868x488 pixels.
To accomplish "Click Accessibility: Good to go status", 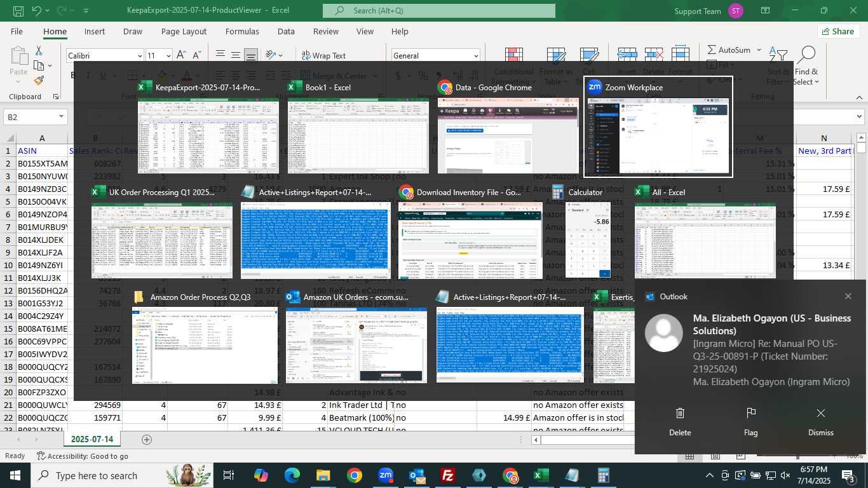I will (82, 456).
